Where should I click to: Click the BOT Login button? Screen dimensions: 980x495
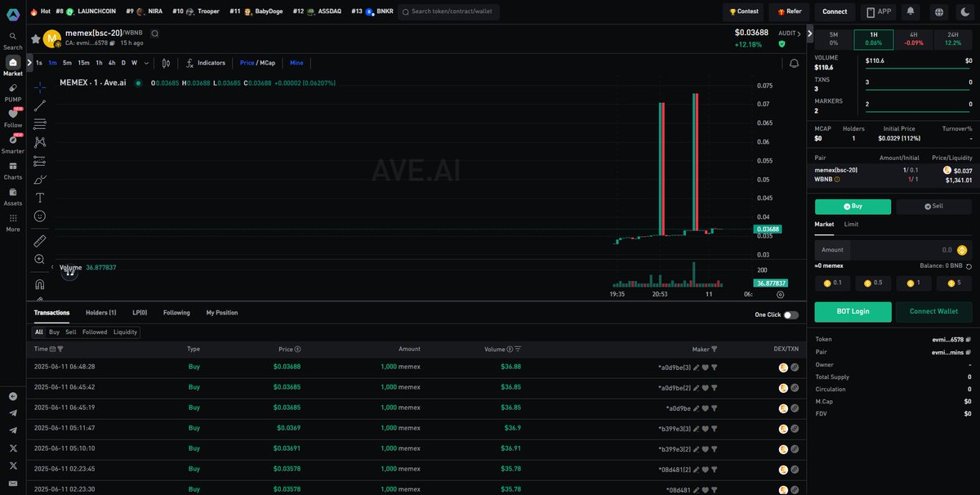853,311
